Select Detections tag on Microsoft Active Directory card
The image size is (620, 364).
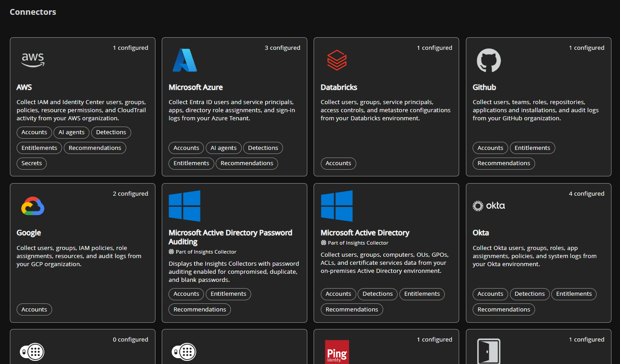pos(377,294)
